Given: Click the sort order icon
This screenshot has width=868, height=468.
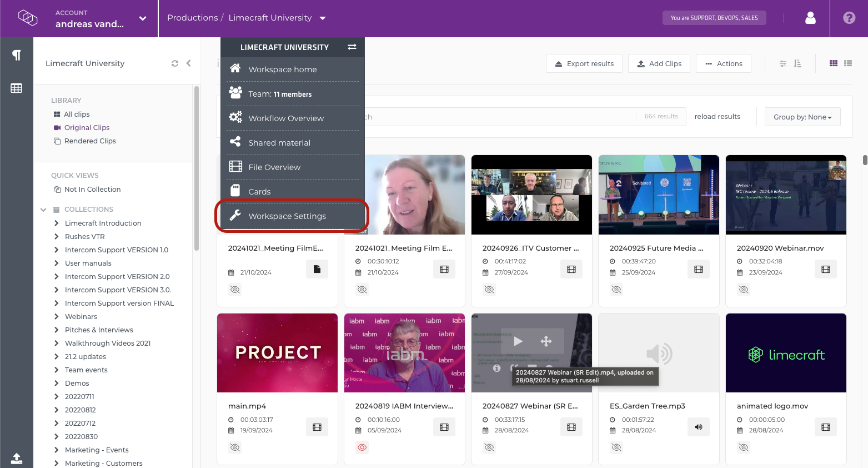Looking at the screenshot, I should [797, 63].
